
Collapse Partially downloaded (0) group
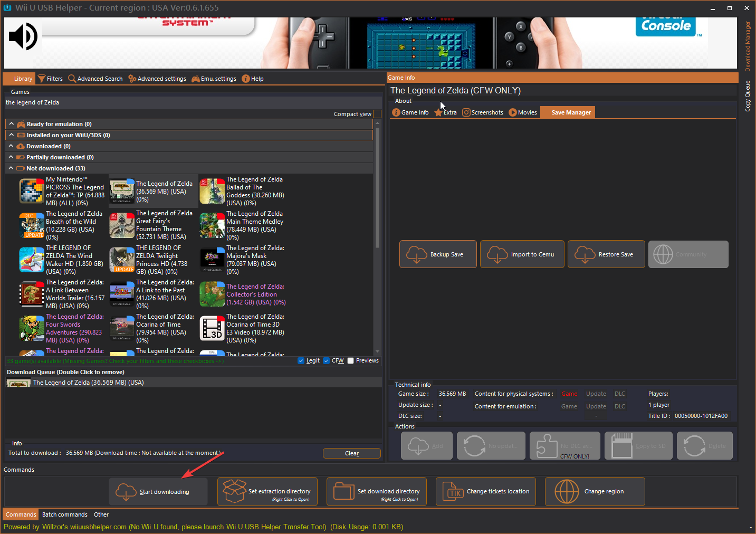(x=11, y=157)
